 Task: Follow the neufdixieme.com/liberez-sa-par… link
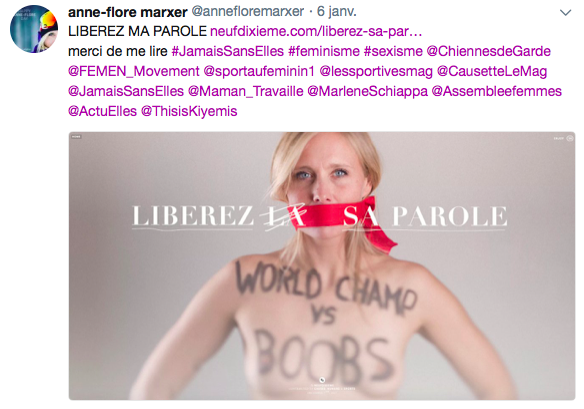[x=316, y=31]
